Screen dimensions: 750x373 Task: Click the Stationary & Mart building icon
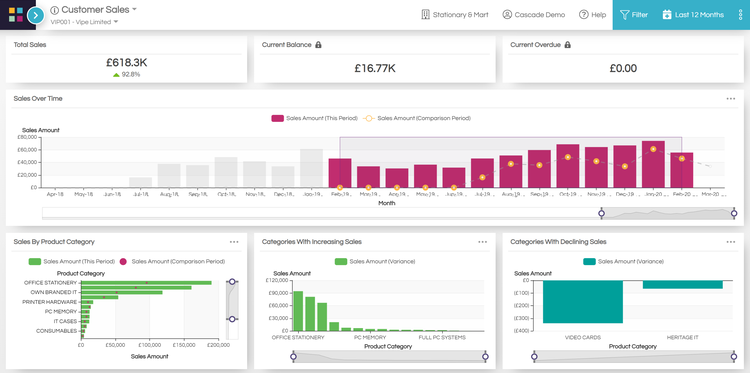426,15
